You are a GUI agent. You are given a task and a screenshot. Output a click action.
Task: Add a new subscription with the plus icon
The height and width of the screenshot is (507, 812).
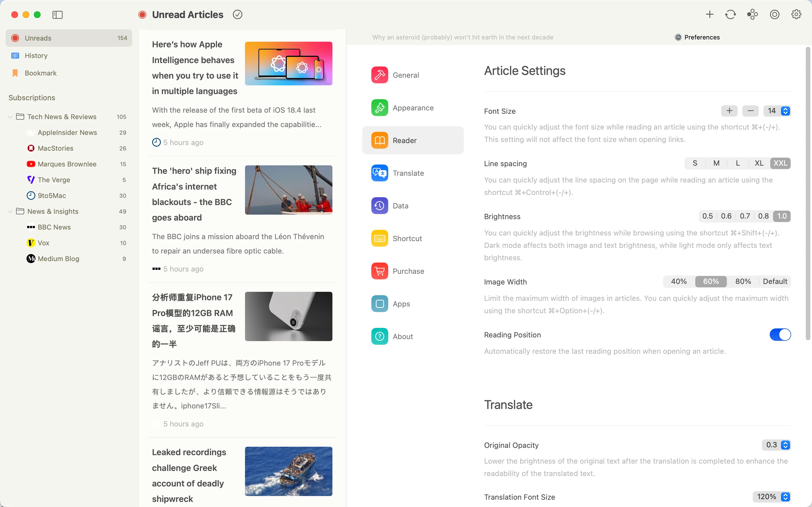[x=709, y=14]
